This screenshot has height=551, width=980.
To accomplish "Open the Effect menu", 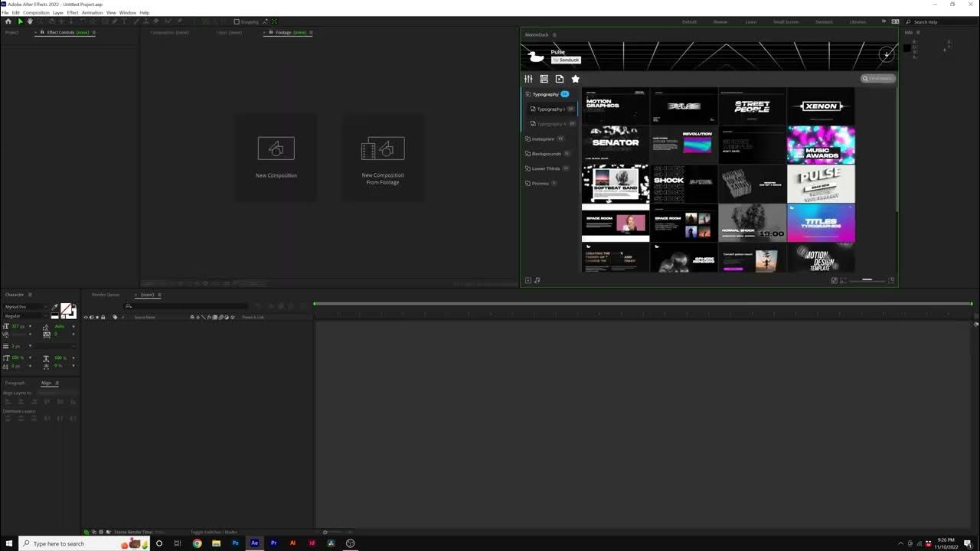I will pos(73,13).
